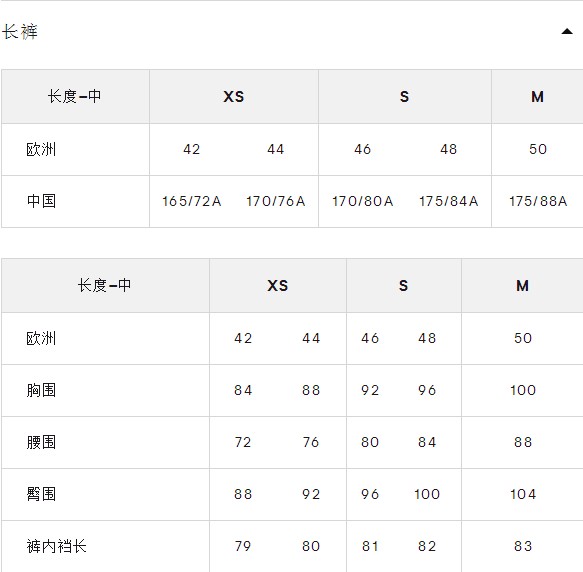Click the 腰围 value 84
The width and height of the screenshot is (583, 572).
click(x=427, y=442)
